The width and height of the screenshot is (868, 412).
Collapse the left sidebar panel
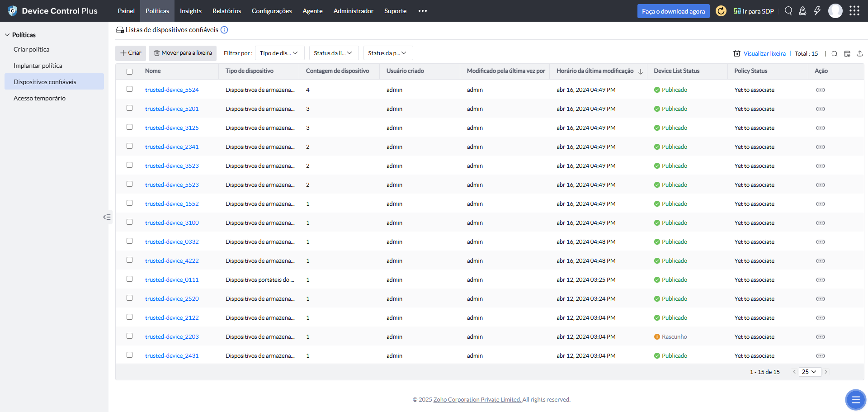[107, 217]
